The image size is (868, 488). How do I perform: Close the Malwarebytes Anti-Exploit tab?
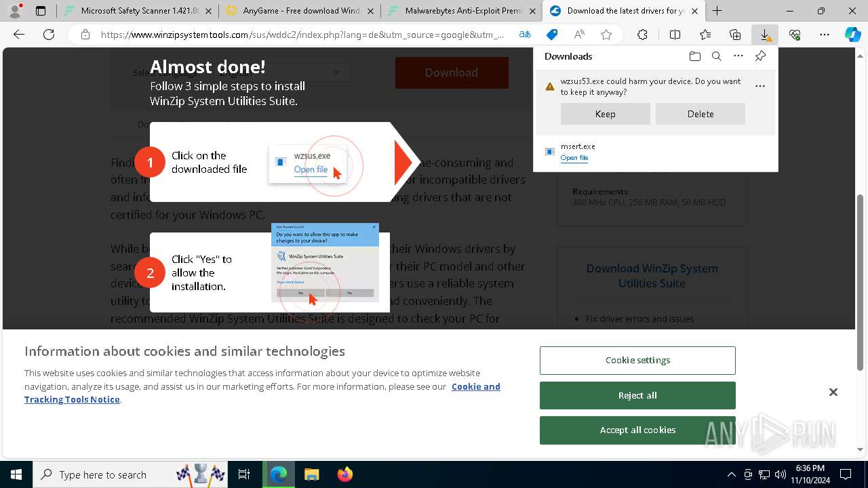[532, 11]
